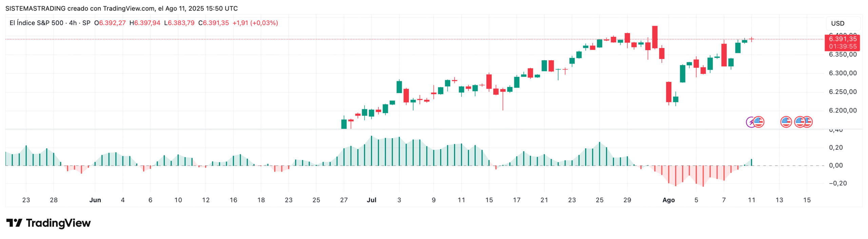
Task: Click the US flag icon overlapping the lightning icon
Action: click(759, 122)
